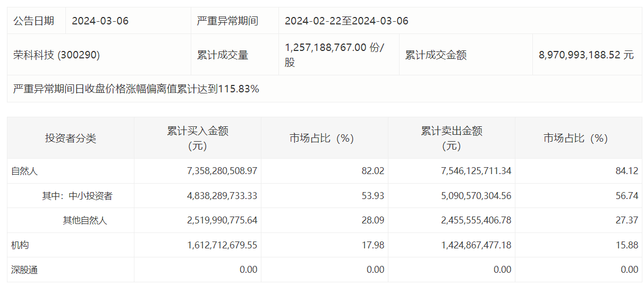Select sell share 56.74
Viewport: 644px width, 285px height.
click(x=627, y=196)
